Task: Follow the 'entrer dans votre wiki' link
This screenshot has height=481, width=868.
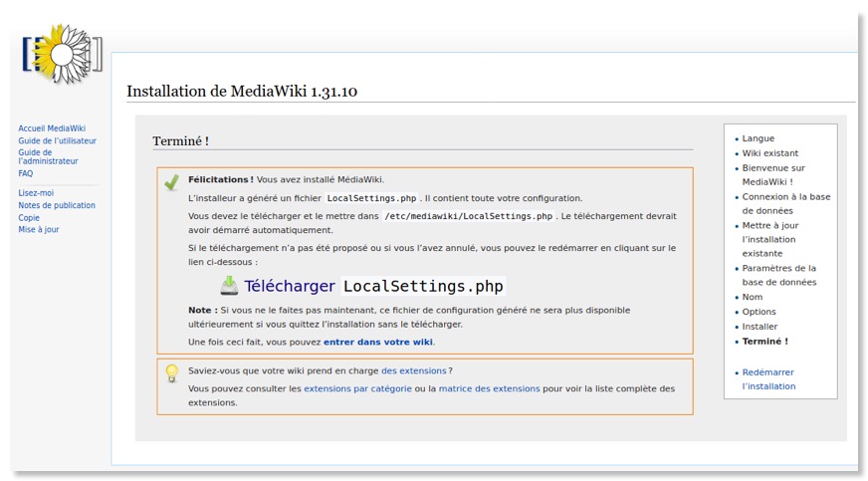Action: [x=378, y=342]
